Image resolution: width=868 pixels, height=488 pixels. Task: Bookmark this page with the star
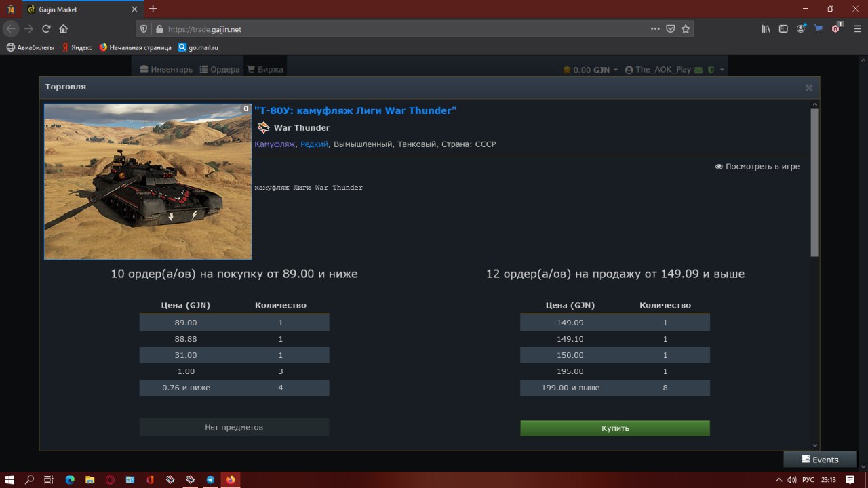[686, 29]
